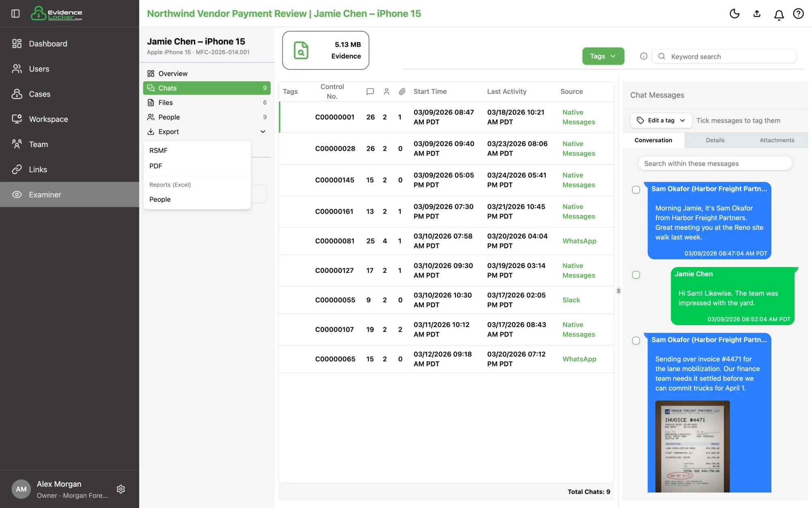
Task: Collapse the Export menu chevron
Action: 263,132
